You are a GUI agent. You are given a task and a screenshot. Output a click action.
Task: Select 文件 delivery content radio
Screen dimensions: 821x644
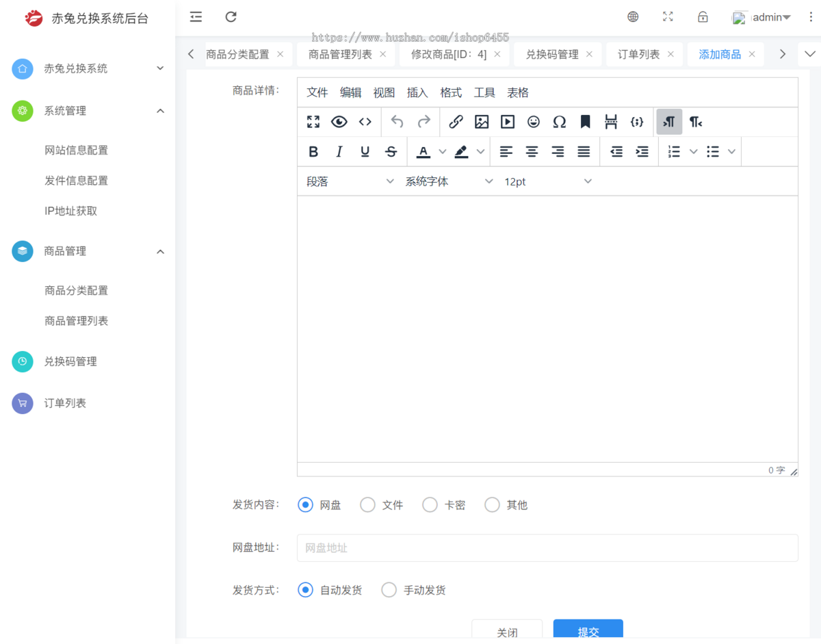pos(367,505)
